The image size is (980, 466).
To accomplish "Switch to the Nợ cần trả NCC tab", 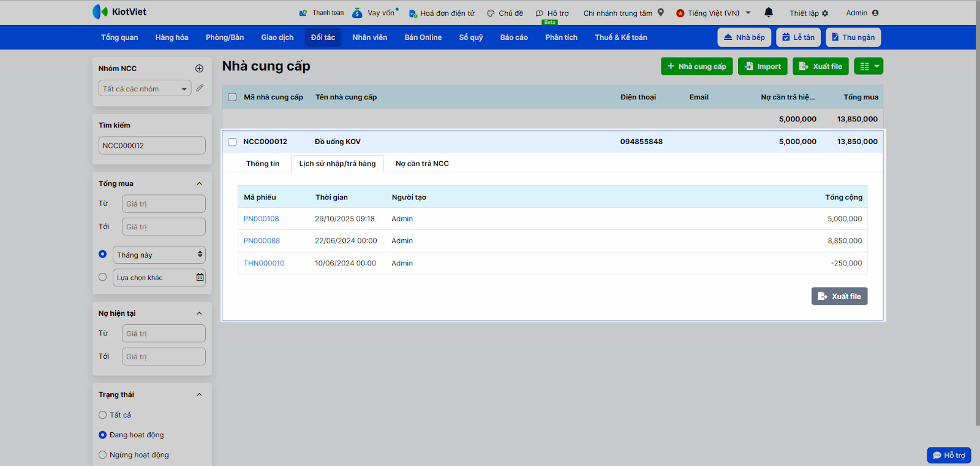I will pyautogui.click(x=422, y=164).
